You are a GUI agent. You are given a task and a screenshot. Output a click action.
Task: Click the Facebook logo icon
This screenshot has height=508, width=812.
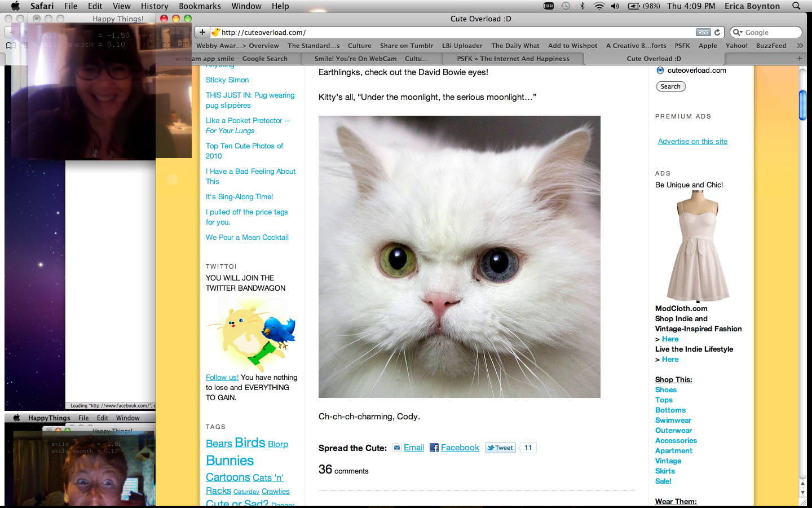click(434, 448)
